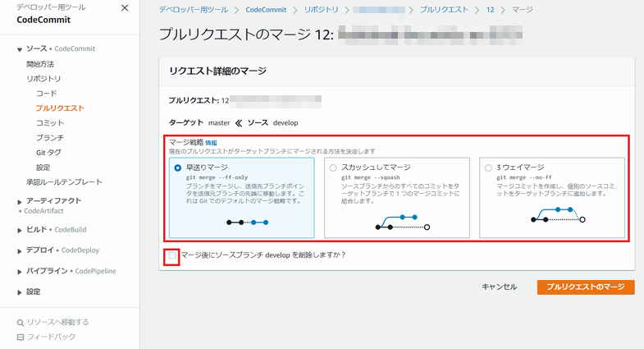Select the スカッシュしてマージ radio button
644x349 pixels.
point(333,168)
